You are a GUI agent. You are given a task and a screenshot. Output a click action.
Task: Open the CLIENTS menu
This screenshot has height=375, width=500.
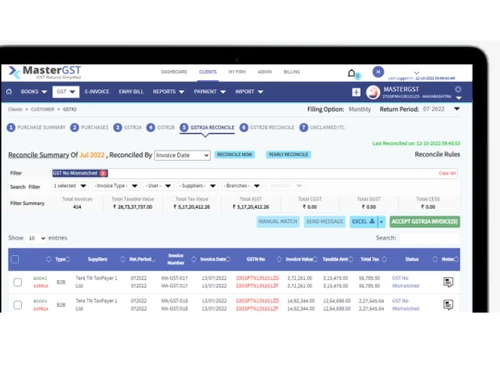tap(208, 72)
